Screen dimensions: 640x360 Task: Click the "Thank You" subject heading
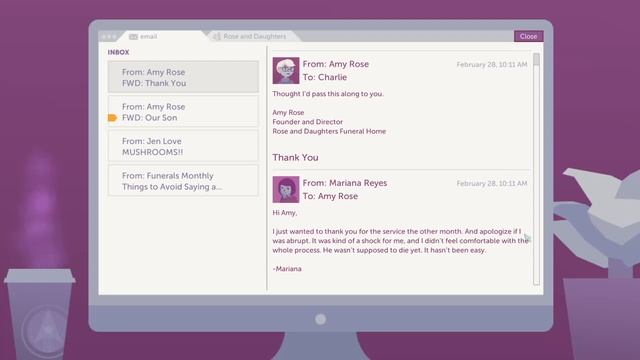pyautogui.click(x=296, y=158)
